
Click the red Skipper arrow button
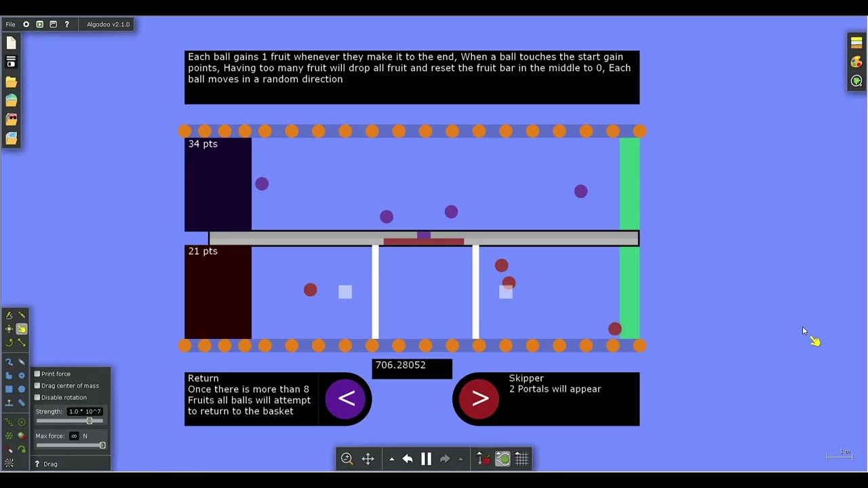coord(479,399)
